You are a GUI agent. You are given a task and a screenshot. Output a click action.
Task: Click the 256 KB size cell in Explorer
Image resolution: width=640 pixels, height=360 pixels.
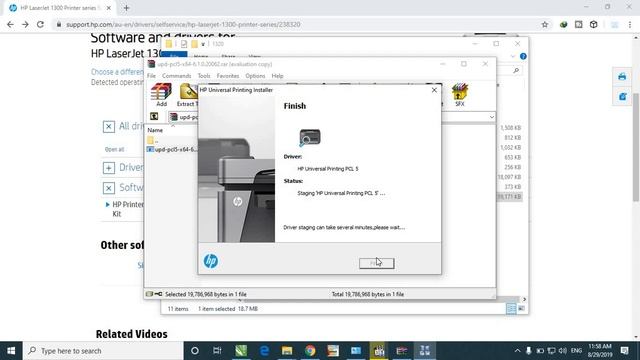[513, 167]
